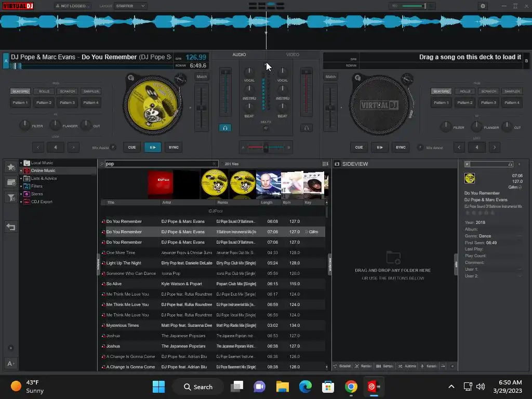Screen dimensions: 532x399
Task: Click prelisten headphone icon in info panel
Action: pos(510,164)
